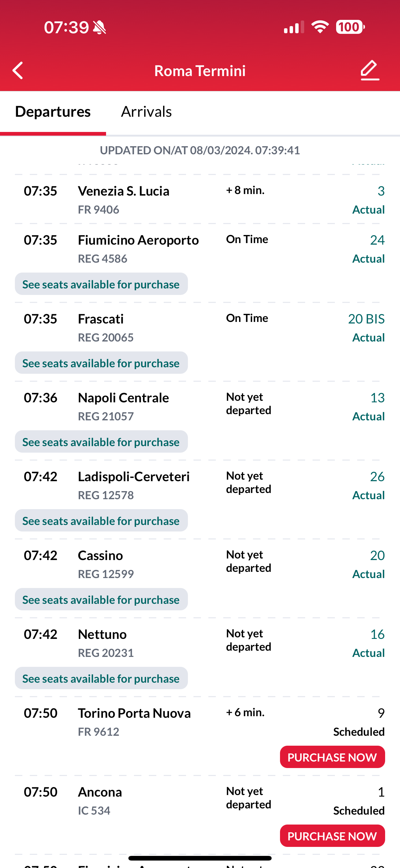Tap the edit pencil icon
The height and width of the screenshot is (868, 400).
370,70
